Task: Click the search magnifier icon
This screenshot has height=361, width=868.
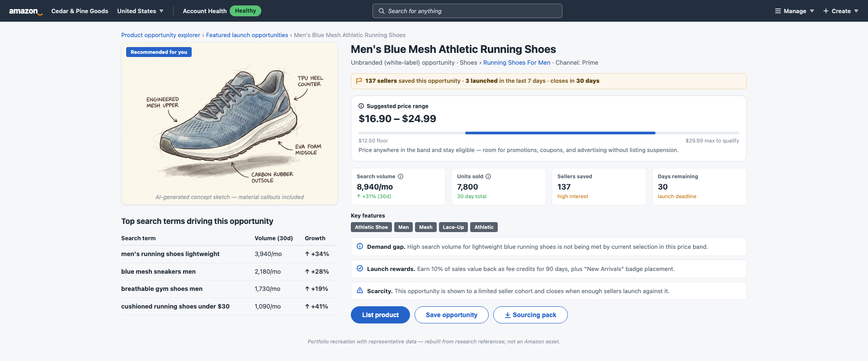Action: click(382, 11)
